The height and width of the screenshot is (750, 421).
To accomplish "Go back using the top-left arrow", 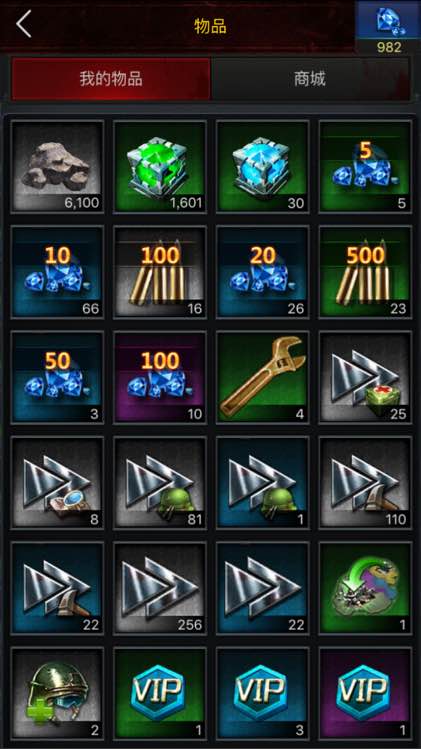I will [x=24, y=24].
